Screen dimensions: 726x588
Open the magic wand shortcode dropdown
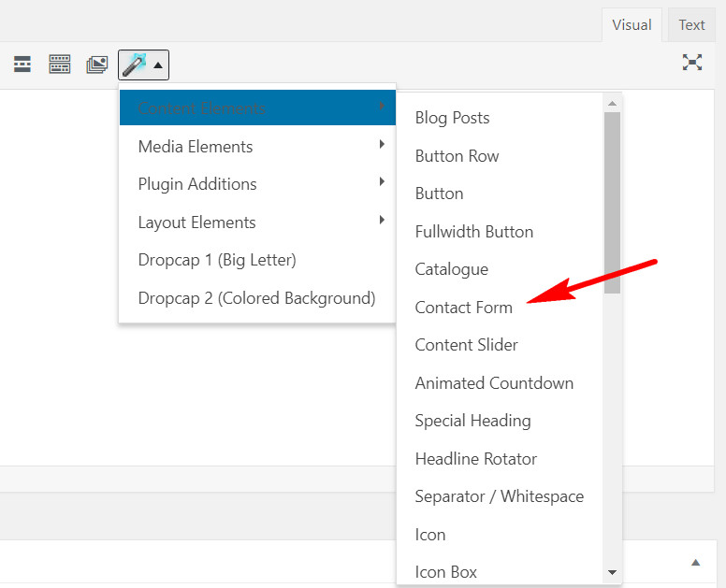click(x=143, y=65)
